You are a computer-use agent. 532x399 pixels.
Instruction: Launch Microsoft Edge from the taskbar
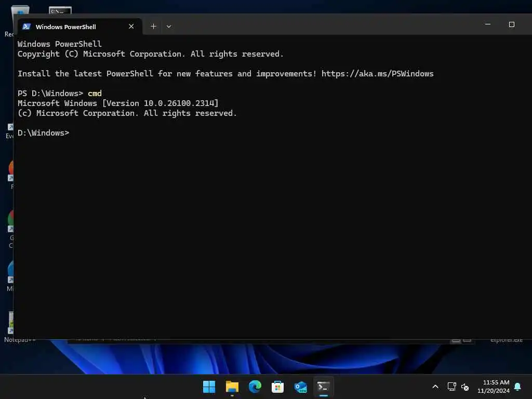(x=255, y=387)
